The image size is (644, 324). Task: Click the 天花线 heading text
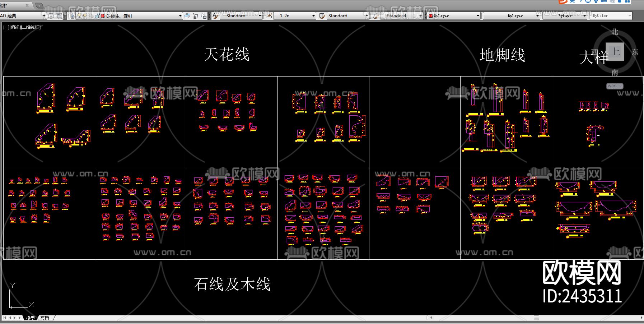pyautogui.click(x=227, y=55)
